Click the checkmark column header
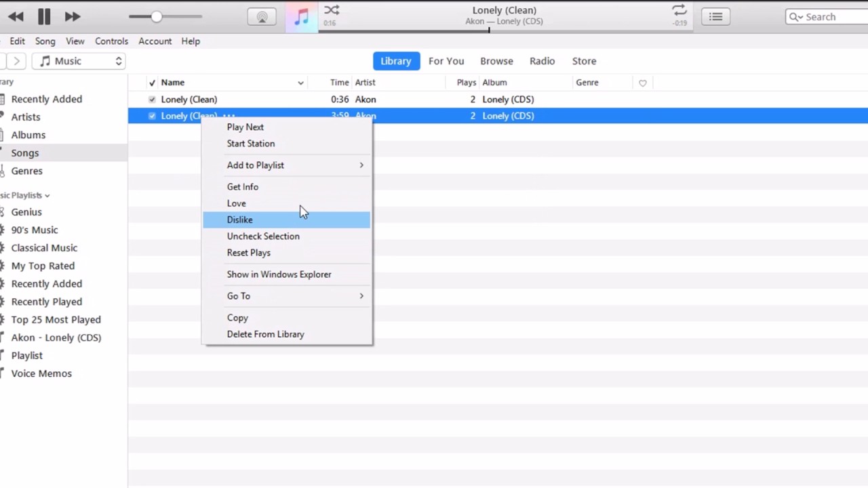Viewport: 868px width, 488px height. 152,83
